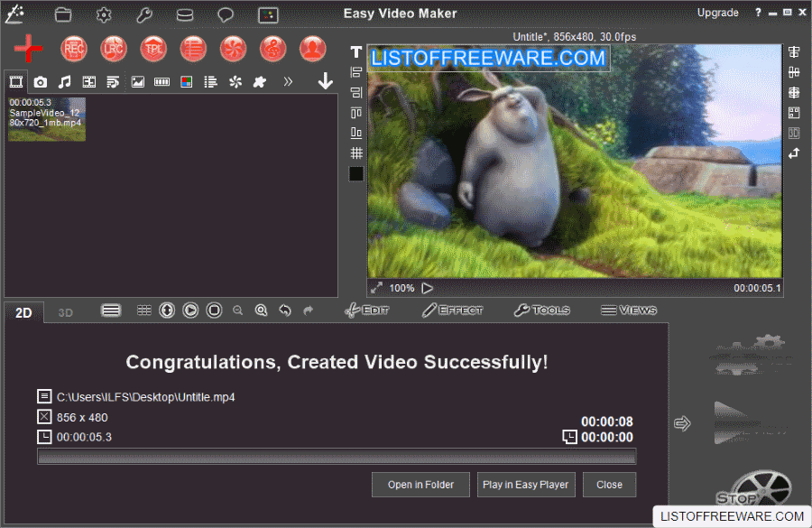
Task: Click the red plus add media button
Action: (29, 49)
